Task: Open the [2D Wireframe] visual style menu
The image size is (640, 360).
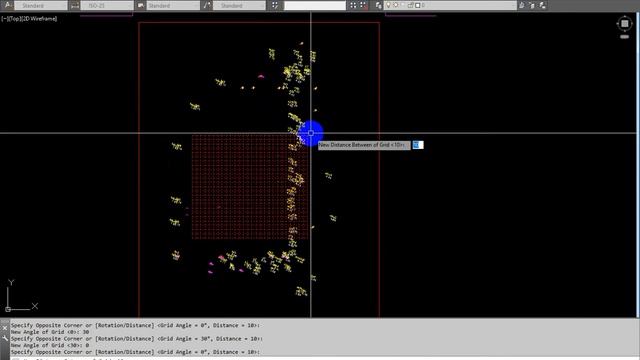Action: pos(39,18)
